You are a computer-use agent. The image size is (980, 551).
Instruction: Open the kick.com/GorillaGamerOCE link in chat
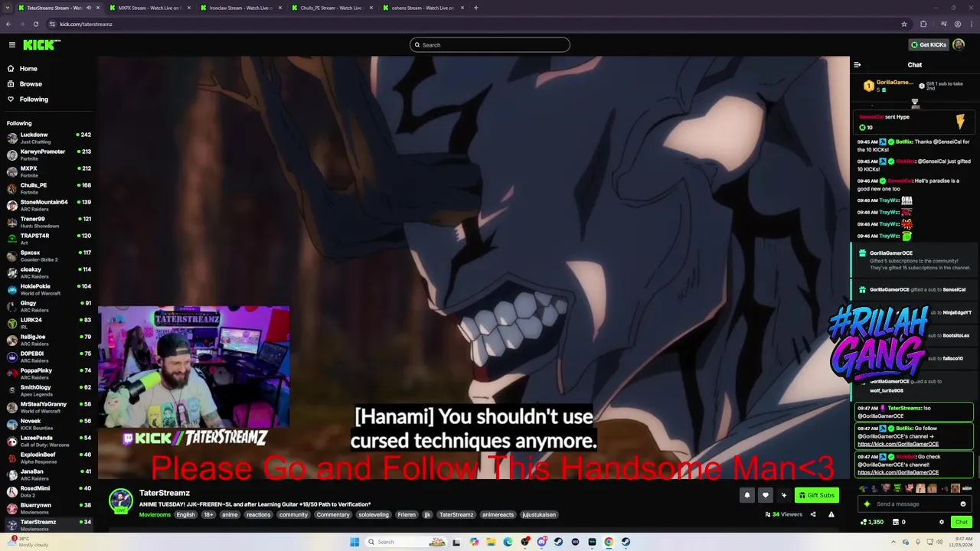tap(898, 444)
